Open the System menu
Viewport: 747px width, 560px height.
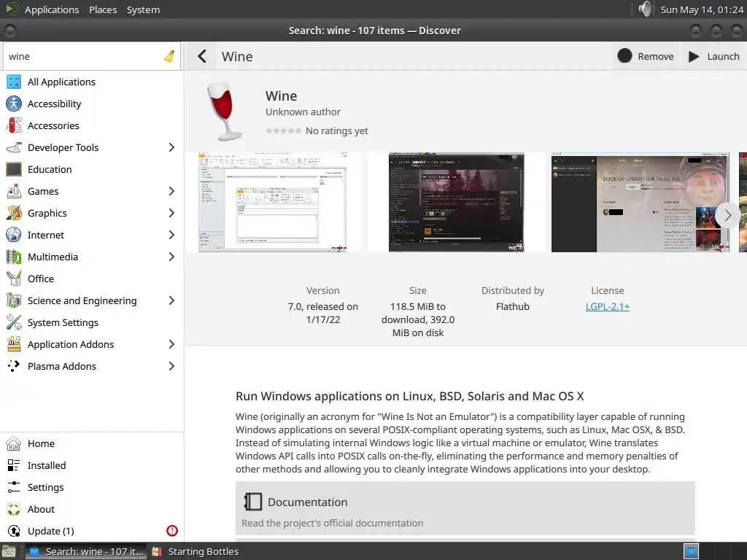point(144,9)
